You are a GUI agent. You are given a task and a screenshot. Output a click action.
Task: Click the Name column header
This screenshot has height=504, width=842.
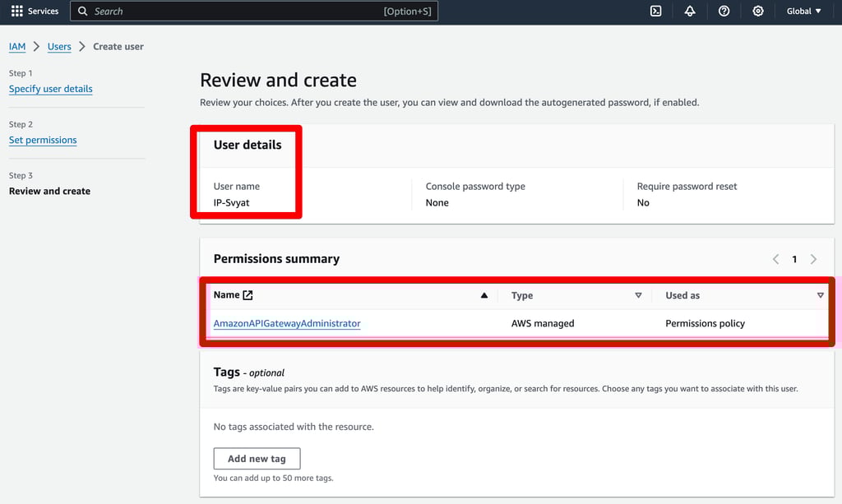point(227,294)
